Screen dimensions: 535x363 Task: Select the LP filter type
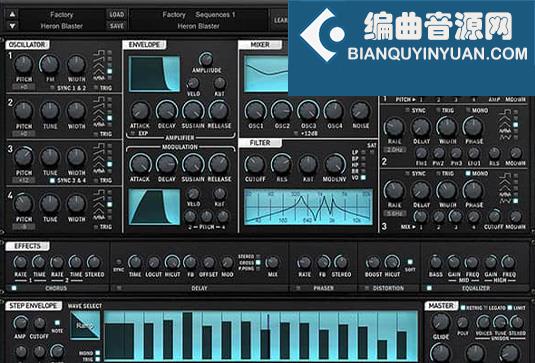pos(363,152)
